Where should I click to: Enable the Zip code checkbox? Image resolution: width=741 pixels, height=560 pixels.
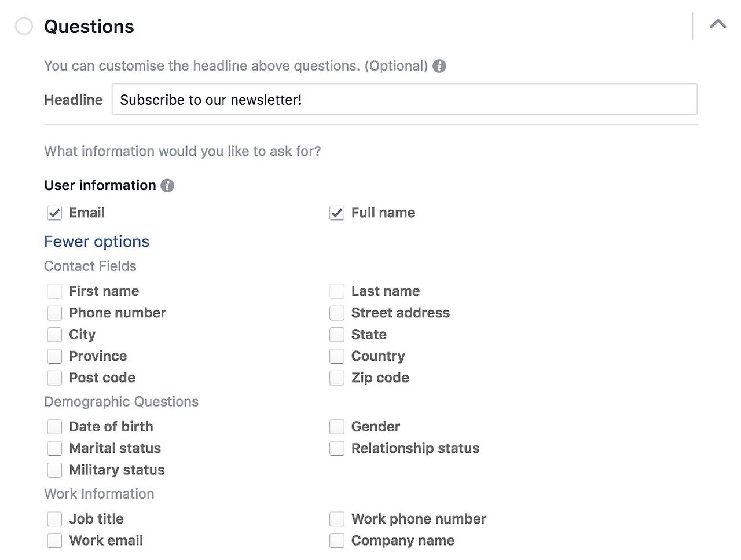[x=337, y=378]
